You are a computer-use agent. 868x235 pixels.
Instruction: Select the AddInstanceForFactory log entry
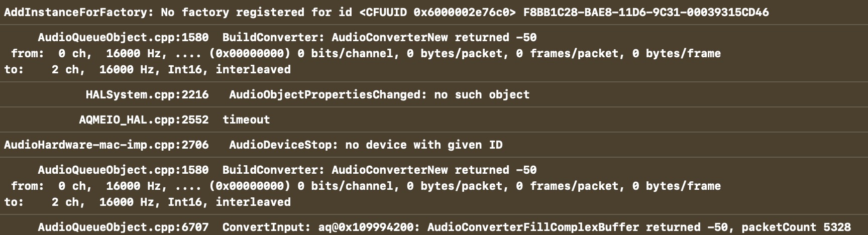point(78,12)
